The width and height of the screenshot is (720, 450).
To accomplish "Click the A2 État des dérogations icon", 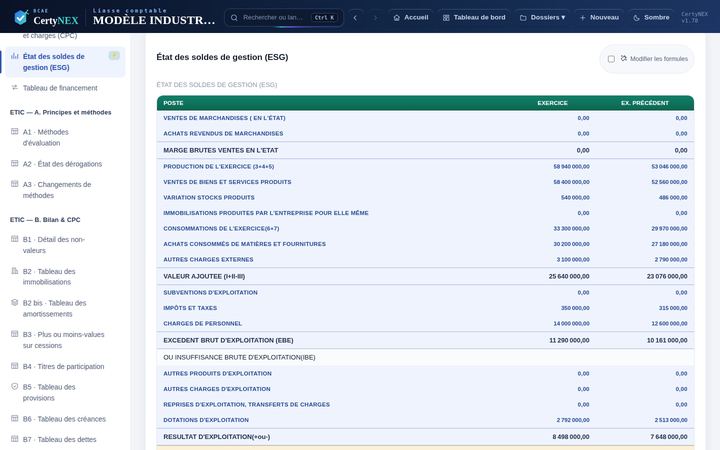I will click(15, 163).
